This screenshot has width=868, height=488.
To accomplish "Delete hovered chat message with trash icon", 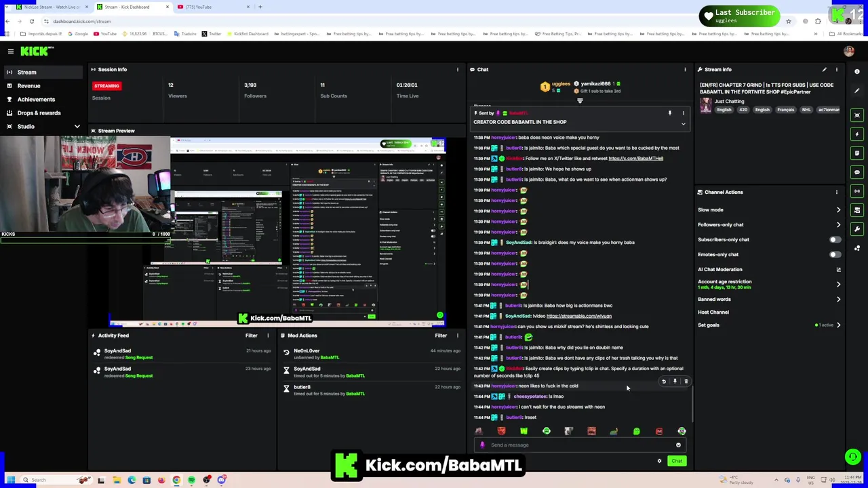I will (686, 382).
